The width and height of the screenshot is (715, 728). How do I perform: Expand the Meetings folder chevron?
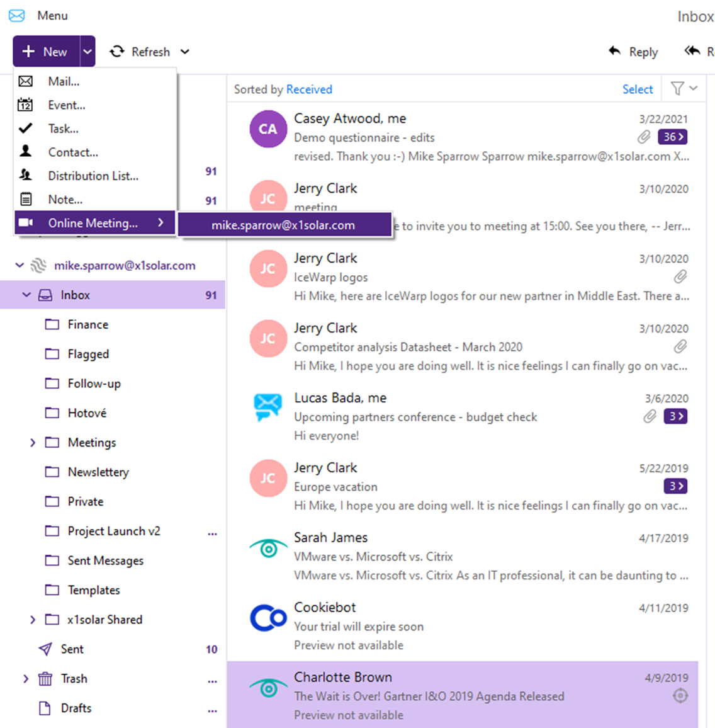(33, 443)
